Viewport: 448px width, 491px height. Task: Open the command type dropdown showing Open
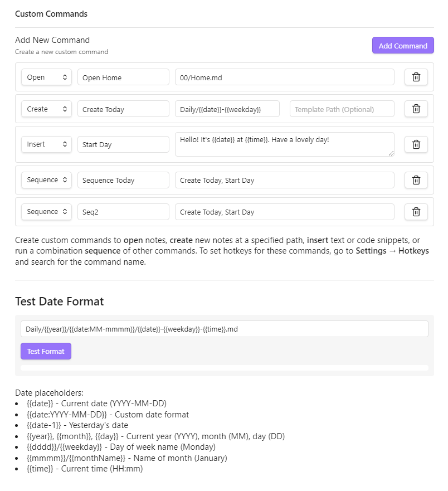46,77
